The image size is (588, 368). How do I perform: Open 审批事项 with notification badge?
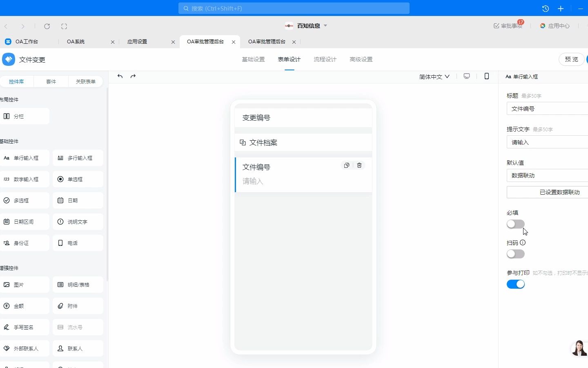(508, 26)
